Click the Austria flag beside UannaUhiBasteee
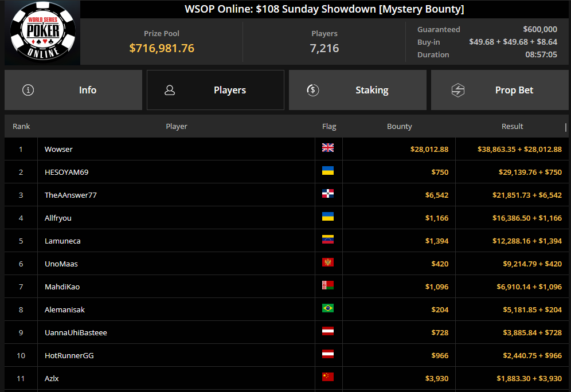This screenshot has width=571, height=392. [x=328, y=331]
